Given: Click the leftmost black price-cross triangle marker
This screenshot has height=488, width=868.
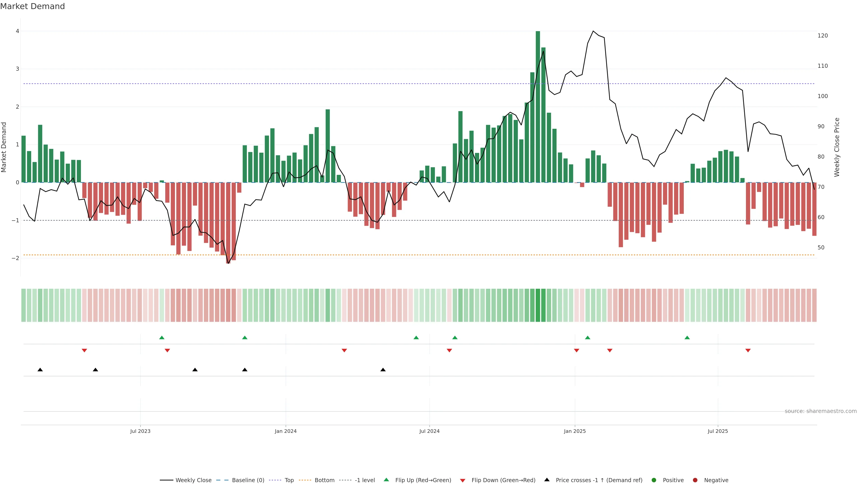Looking at the screenshot, I should coord(40,370).
